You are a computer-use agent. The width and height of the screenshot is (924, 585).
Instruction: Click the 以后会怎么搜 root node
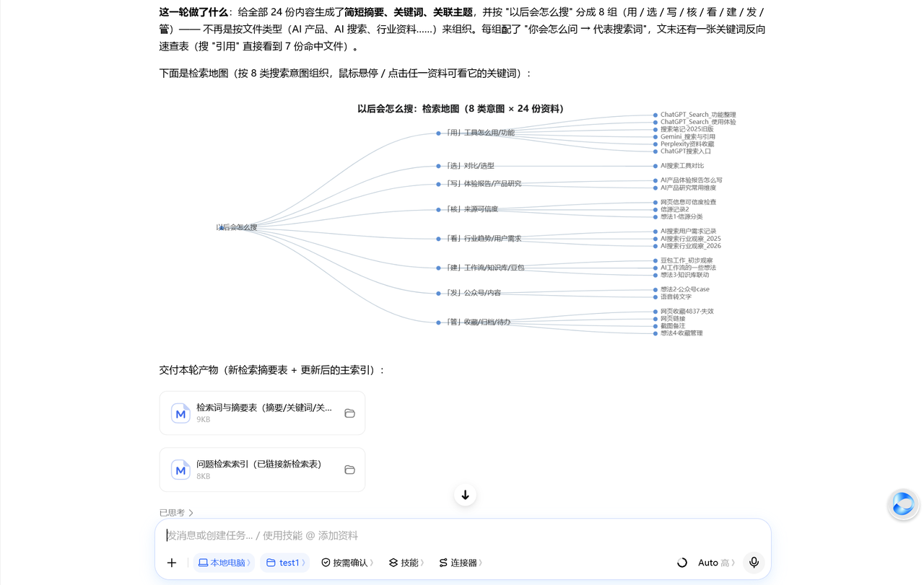pos(237,227)
